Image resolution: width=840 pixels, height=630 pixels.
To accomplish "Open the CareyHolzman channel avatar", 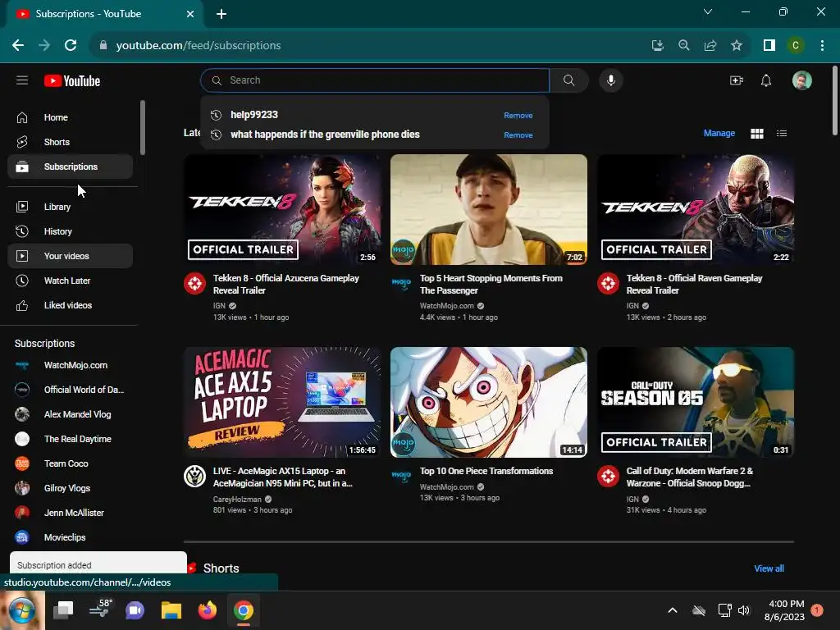I will (x=194, y=477).
